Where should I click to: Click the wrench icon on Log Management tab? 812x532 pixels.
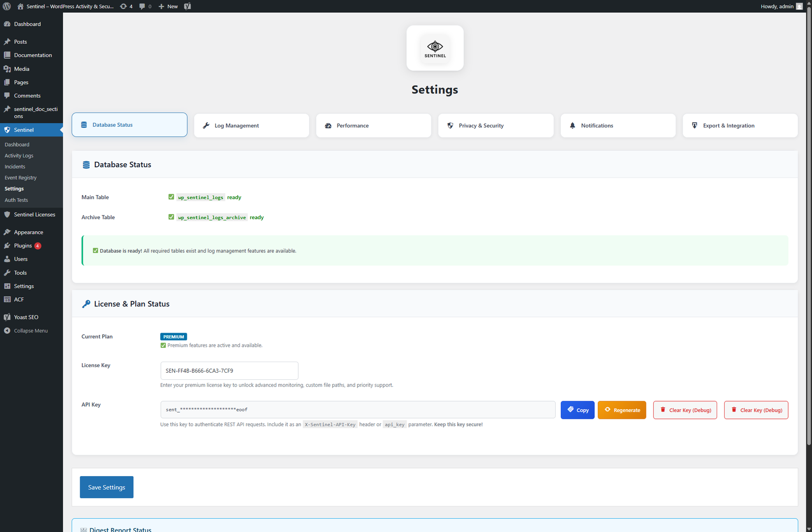[206, 125]
